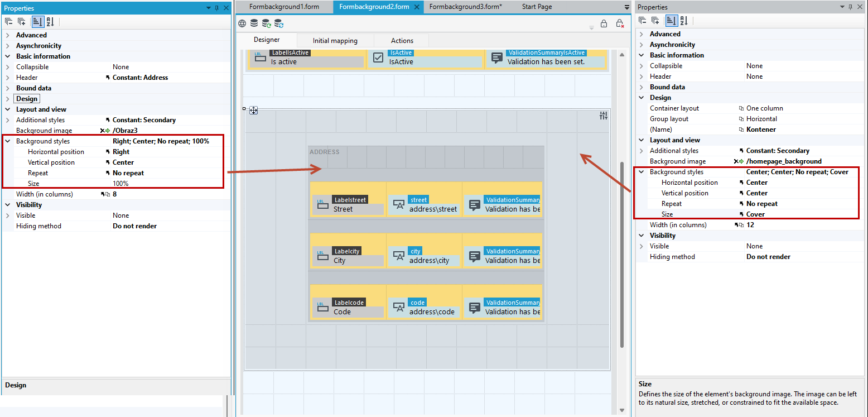Click Background image value /homepage_background

[x=784, y=161]
